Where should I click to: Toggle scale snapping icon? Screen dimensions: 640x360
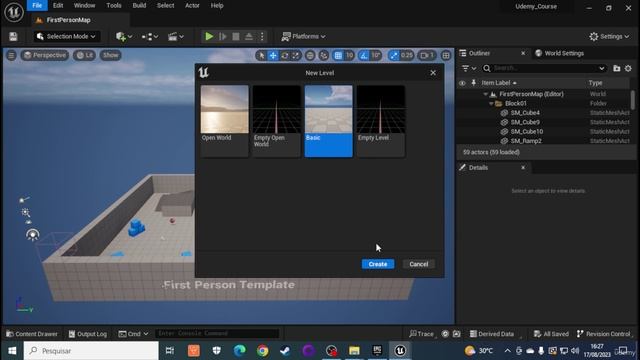[x=393, y=56]
